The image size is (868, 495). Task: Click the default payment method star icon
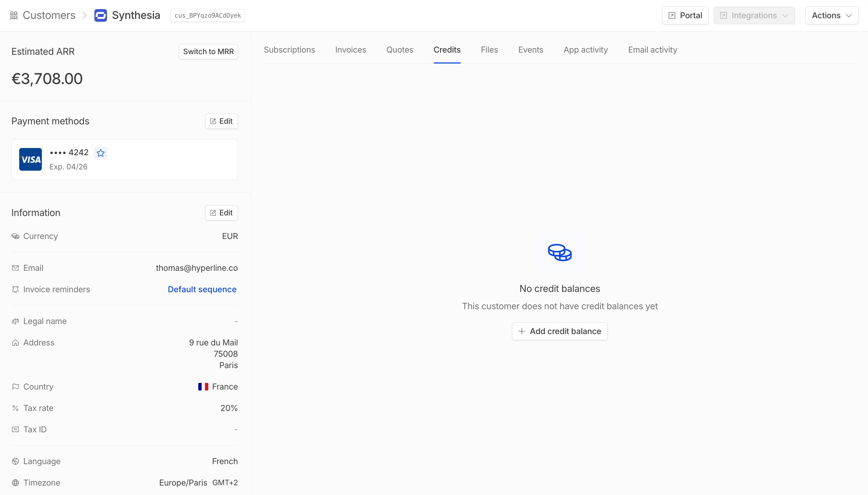[101, 153]
